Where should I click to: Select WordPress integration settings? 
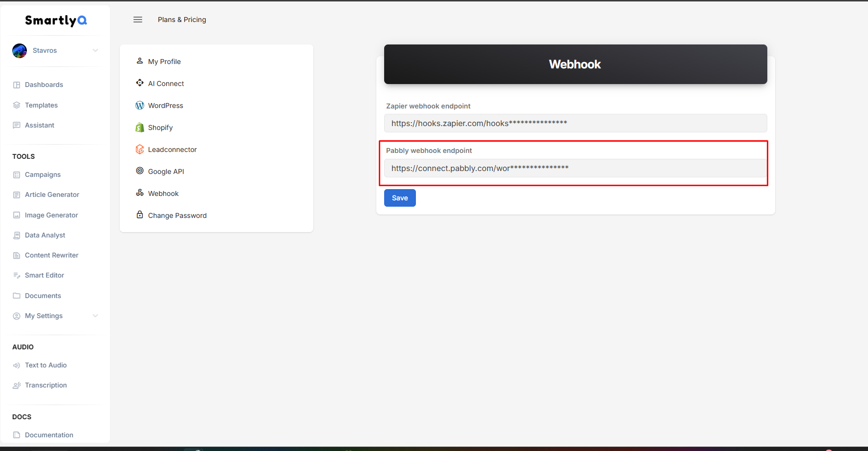point(165,106)
